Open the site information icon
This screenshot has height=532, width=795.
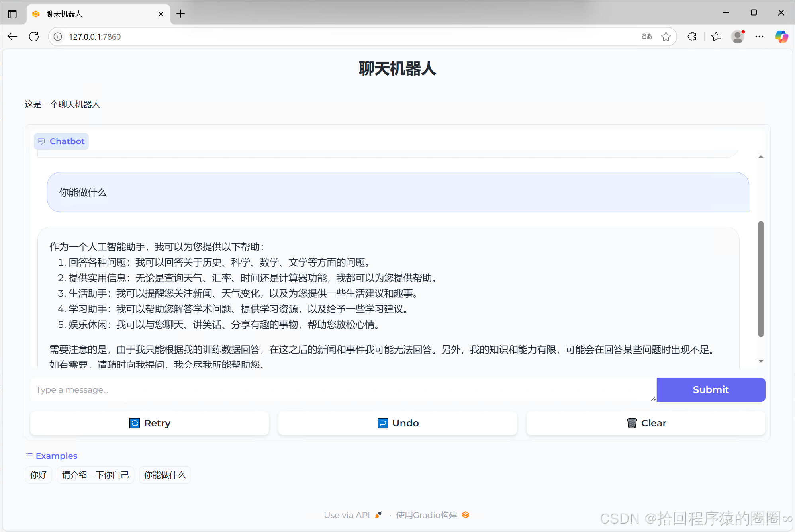coord(58,37)
